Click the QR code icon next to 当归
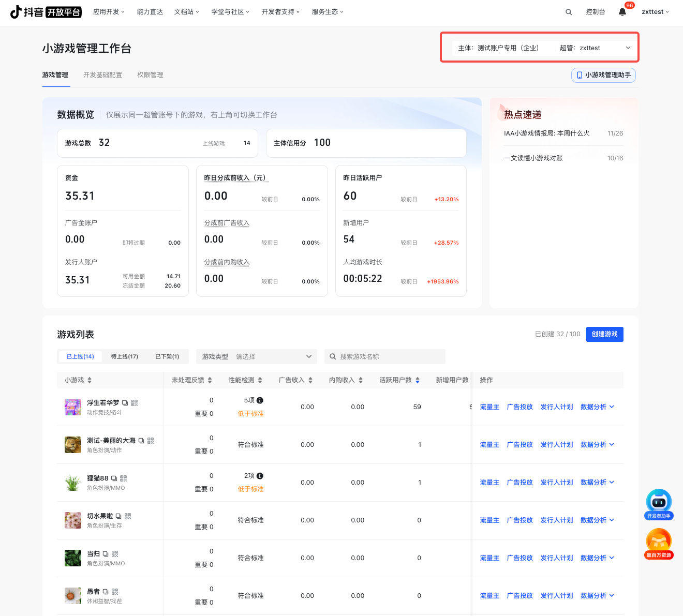Image resolution: width=683 pixels, height=616 pixels. (115, 554)
